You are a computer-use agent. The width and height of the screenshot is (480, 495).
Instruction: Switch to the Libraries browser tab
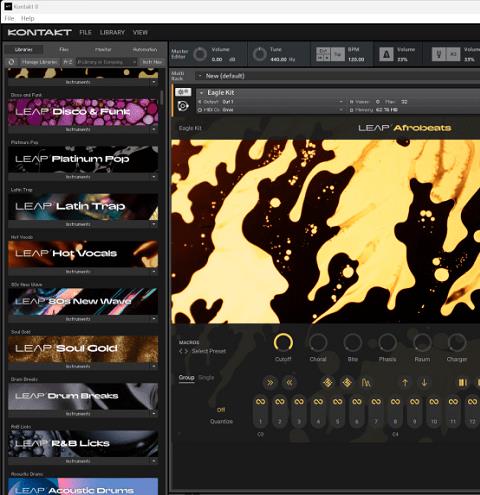coord(24,50)
